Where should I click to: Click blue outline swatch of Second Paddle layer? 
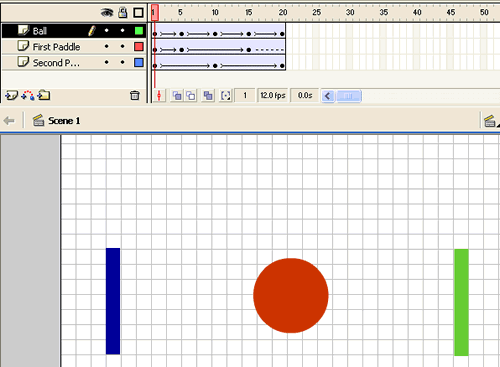pos(139,63)
